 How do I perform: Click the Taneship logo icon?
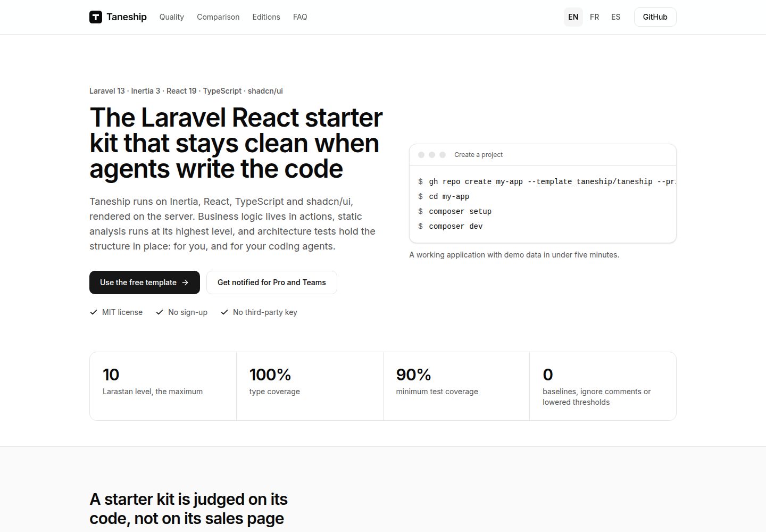pyautogui.click(x=96, y=17)
